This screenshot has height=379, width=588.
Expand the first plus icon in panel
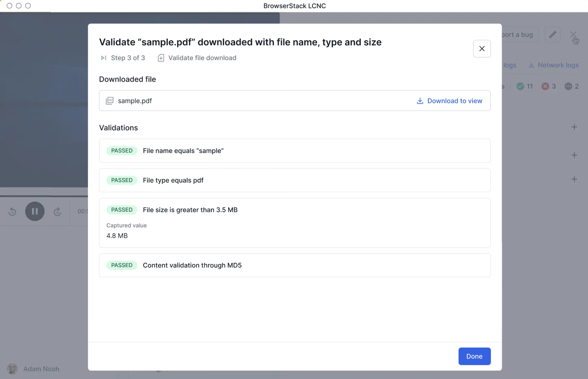click(x=574, y=127)
